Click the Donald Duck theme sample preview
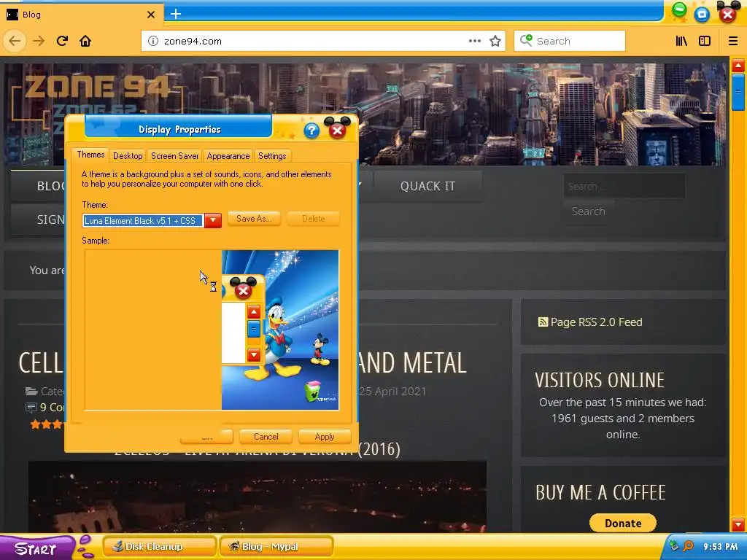Viewport: 747px width, 560px height. [x=280, y=330]
